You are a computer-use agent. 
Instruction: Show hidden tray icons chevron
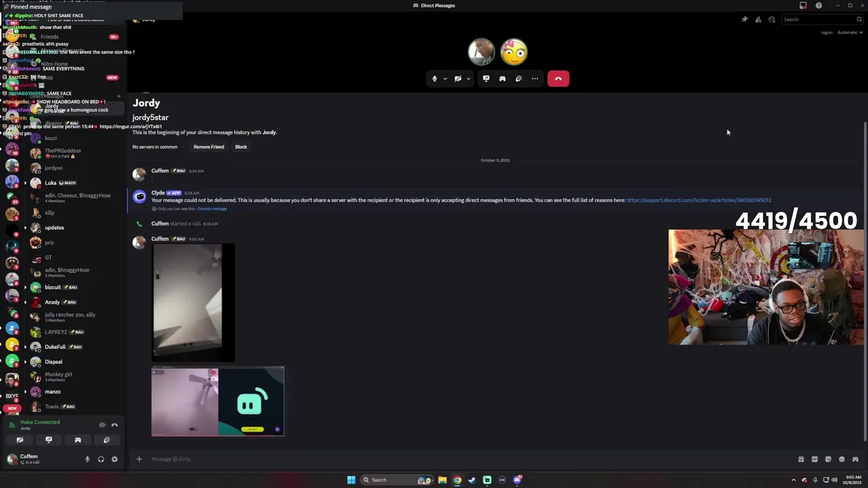point(795,480)
